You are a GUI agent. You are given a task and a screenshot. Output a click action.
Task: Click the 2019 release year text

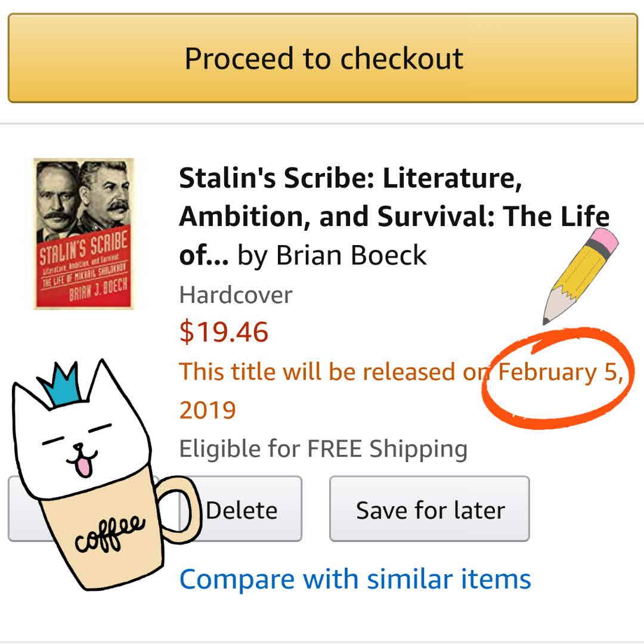(x=207, y=410)
